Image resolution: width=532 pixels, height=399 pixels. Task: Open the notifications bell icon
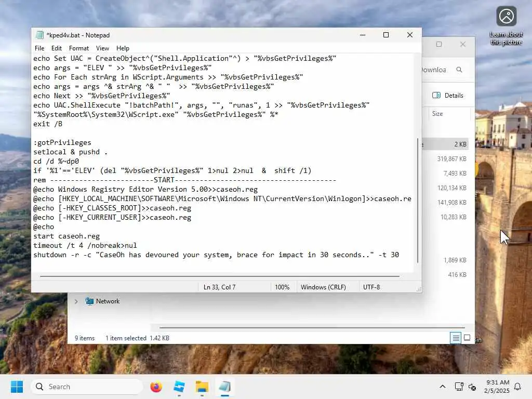(518, 387)
